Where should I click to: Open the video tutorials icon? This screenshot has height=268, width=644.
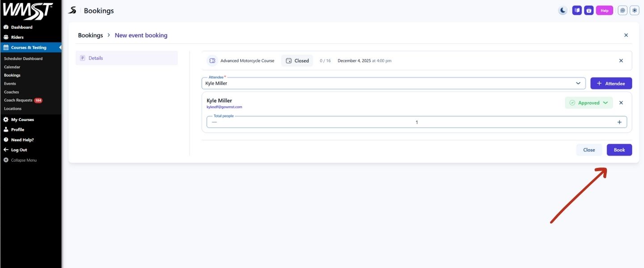coord(589,10)
